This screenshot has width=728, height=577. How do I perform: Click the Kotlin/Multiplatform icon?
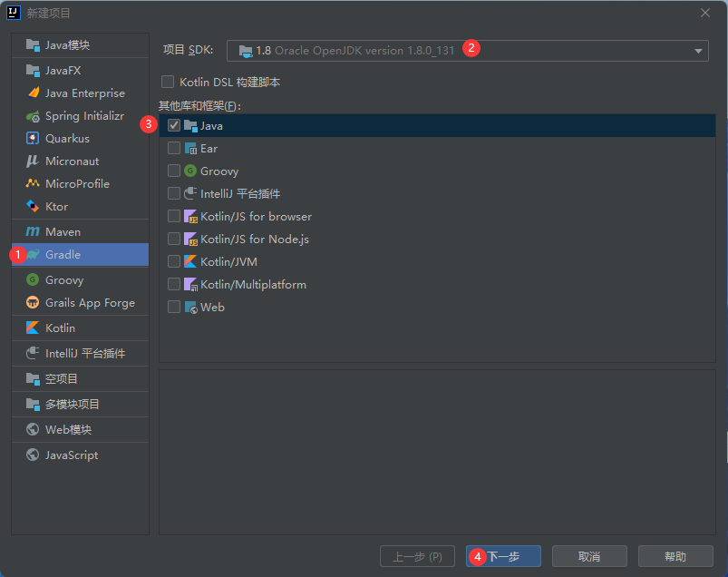190,284
